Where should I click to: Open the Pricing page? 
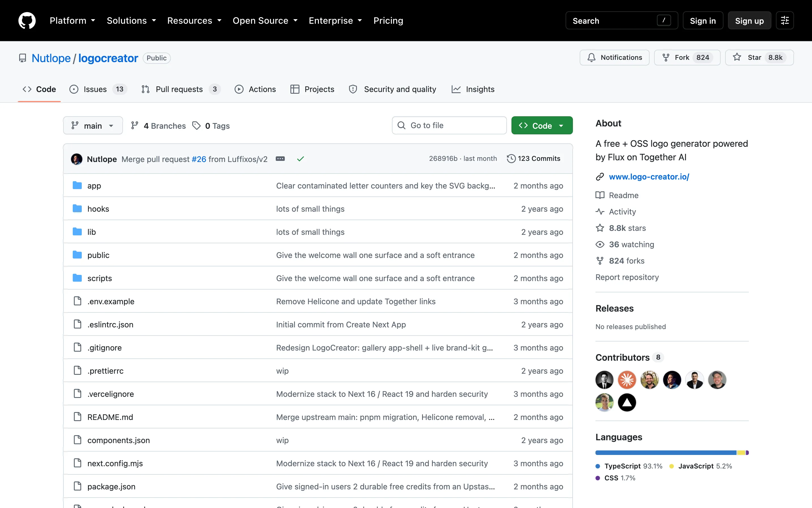[388, 21]
